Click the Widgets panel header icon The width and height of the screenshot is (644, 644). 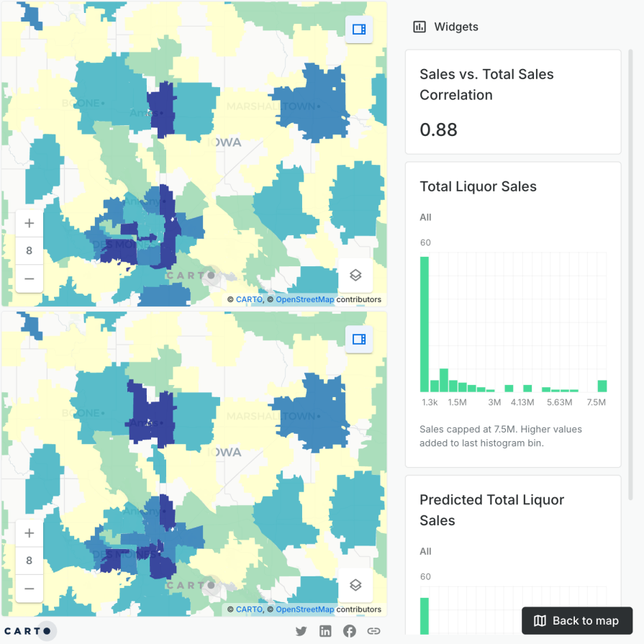coord(419,27)
